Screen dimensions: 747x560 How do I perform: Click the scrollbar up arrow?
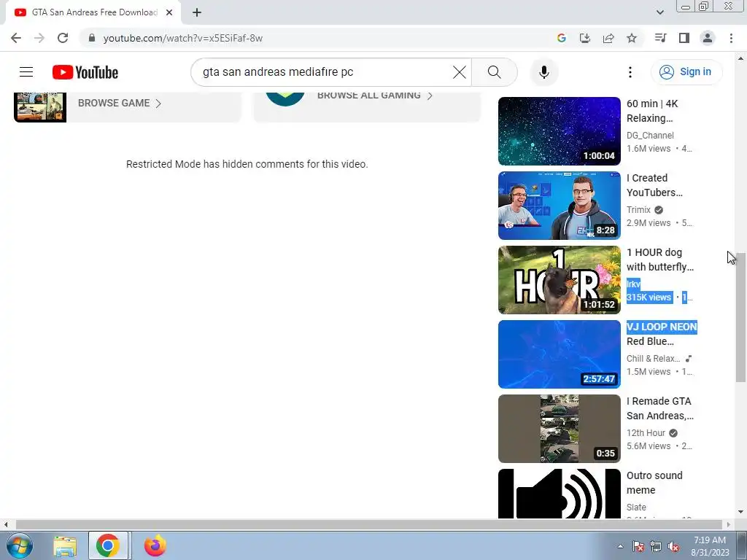click(740, 58)
